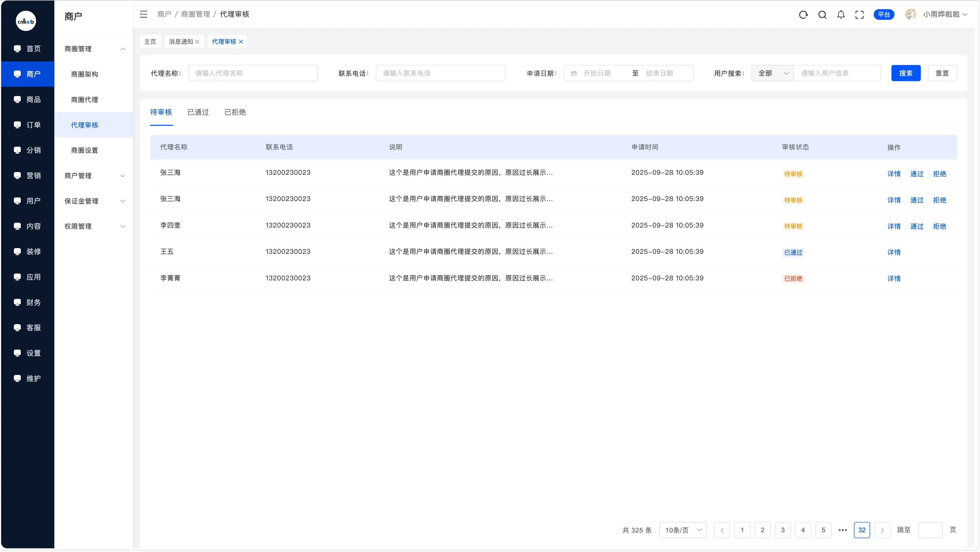Image resolution: width=980 pixels, height=552 pixels.
Task: Open search via the magnifier icon
Action: (822, 15)
